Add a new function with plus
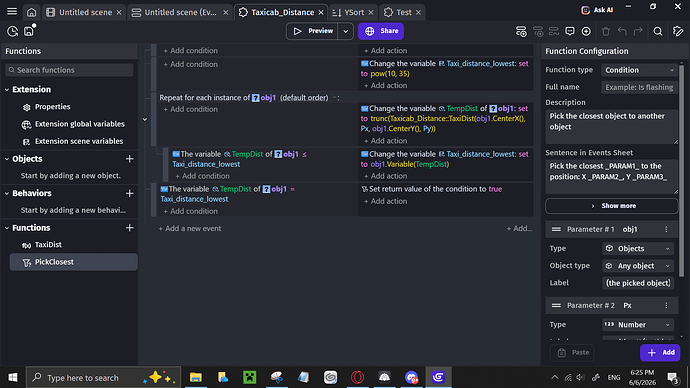Screen dimensions: 690x388 [x=129, y=228]
